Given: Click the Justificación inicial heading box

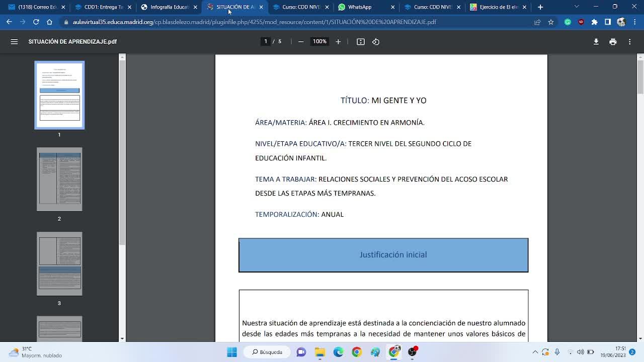Looking at the screenshot, I should (383, 255).
